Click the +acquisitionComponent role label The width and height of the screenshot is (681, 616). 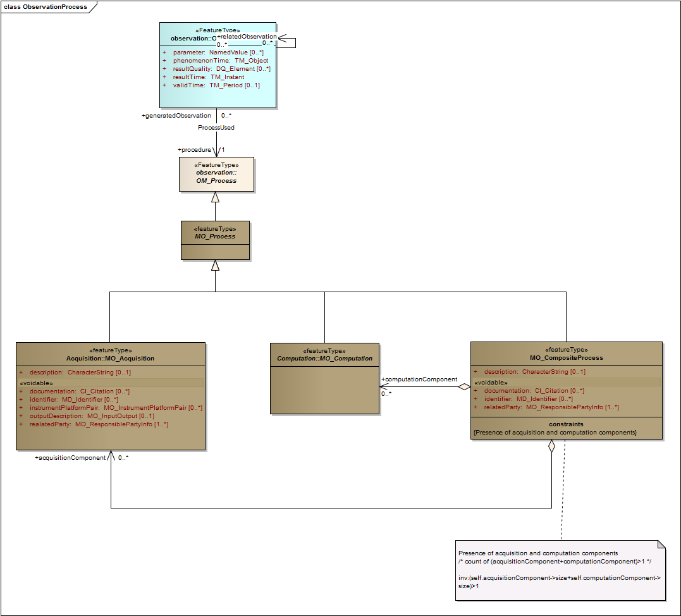[x=70, y=457]
